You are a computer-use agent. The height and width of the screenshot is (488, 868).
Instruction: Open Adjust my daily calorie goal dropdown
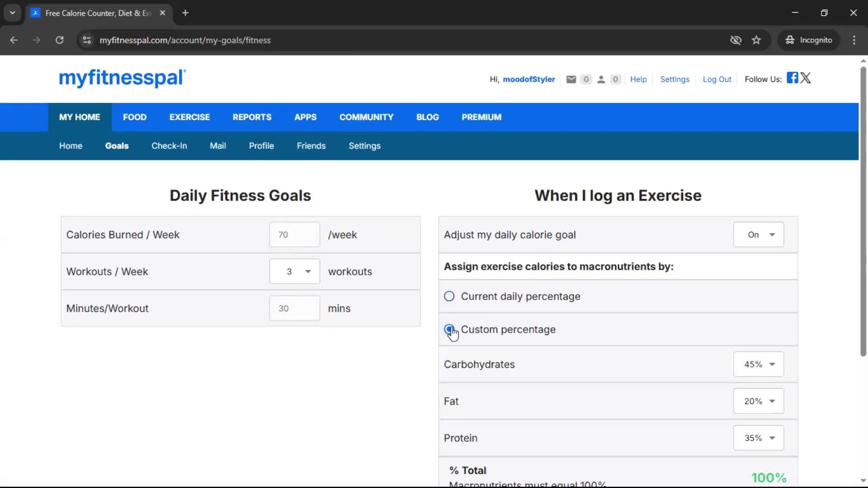click(759, 235)
